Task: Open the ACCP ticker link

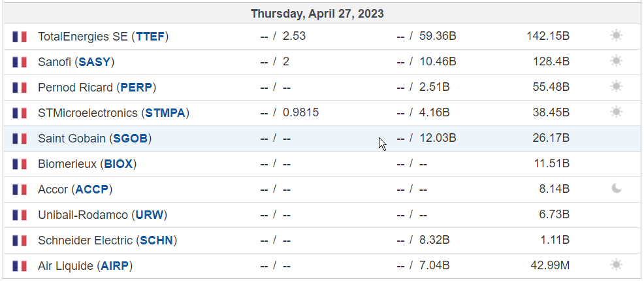Action: [92, 190]
